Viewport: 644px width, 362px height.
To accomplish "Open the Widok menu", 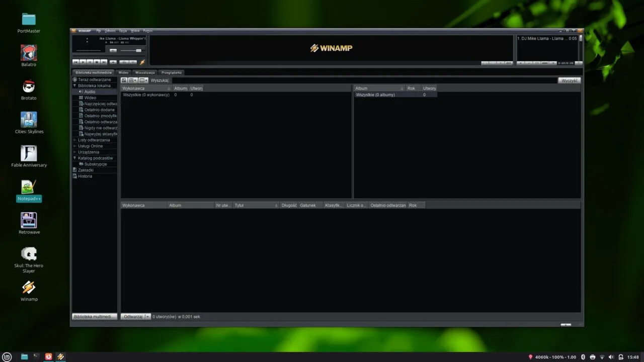I will click(x=135, y=31).
